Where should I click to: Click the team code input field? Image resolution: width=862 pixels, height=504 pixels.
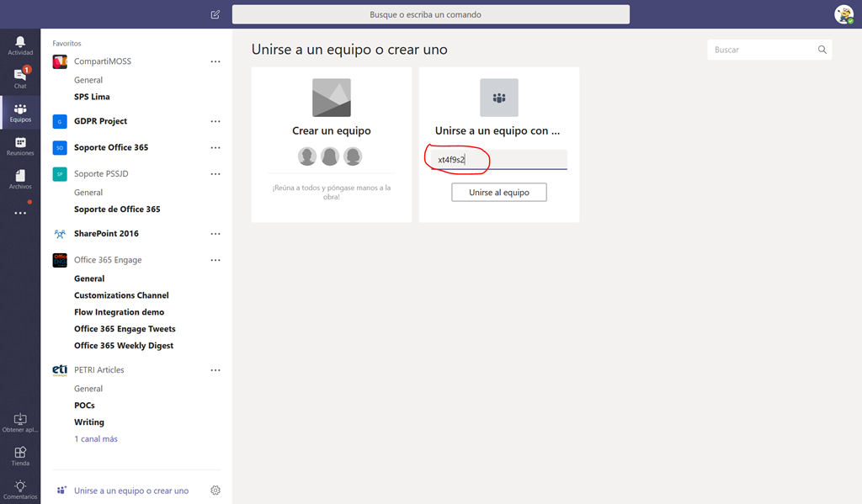[x=499, y=160]
